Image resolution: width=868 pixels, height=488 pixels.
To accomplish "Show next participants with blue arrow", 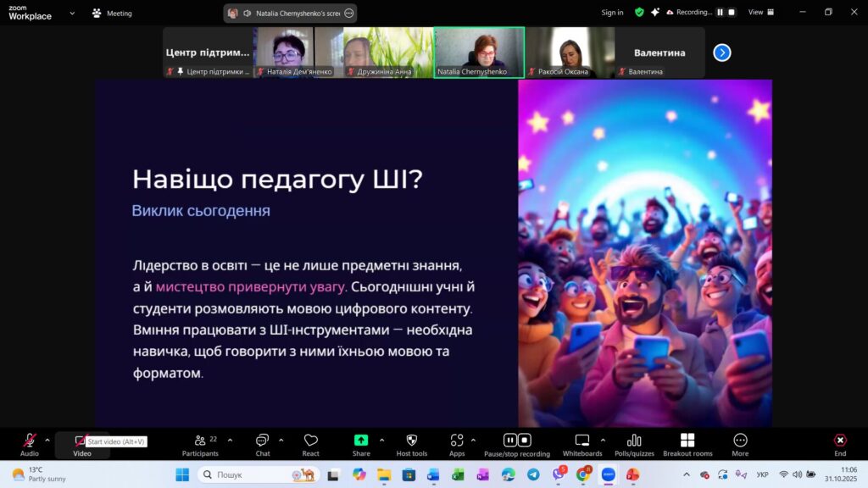I will 722,53.
